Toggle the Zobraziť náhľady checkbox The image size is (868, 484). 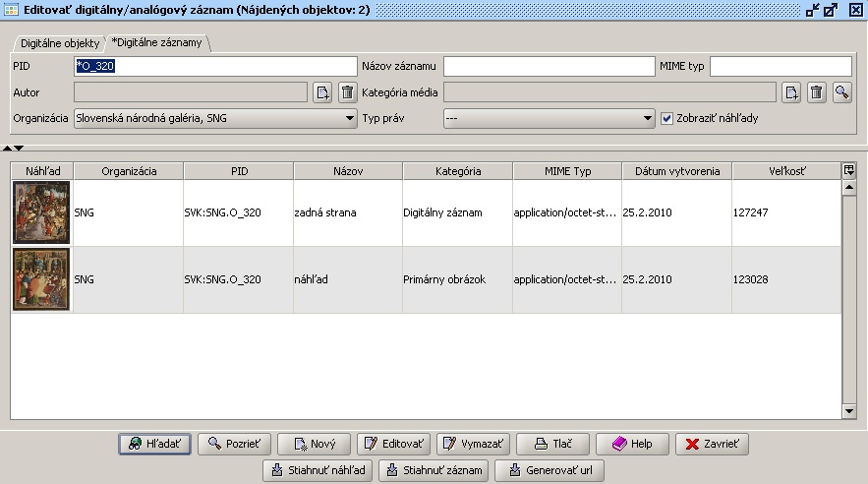pyautogui.click(x=667, y=118)
